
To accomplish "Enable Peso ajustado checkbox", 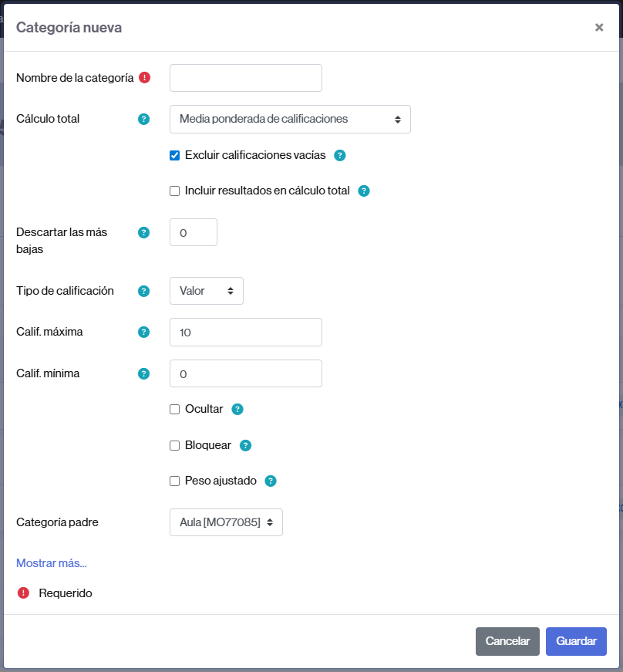I will coord(175,481).
